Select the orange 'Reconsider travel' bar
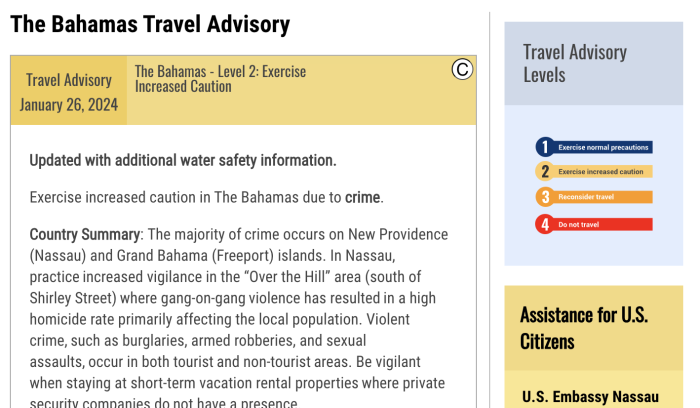This screenshot has height=408, width=700. pyautogui.click(x=603, y=196)
